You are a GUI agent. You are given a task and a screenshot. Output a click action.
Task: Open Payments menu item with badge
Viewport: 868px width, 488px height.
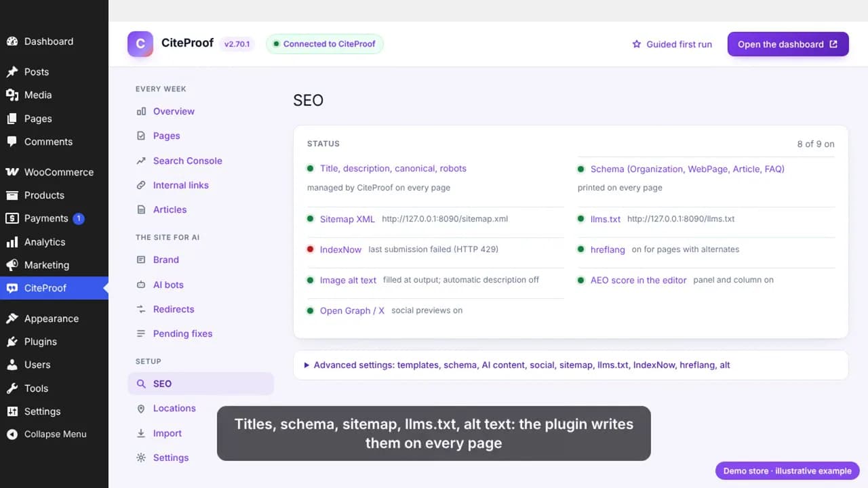(54, 218)
